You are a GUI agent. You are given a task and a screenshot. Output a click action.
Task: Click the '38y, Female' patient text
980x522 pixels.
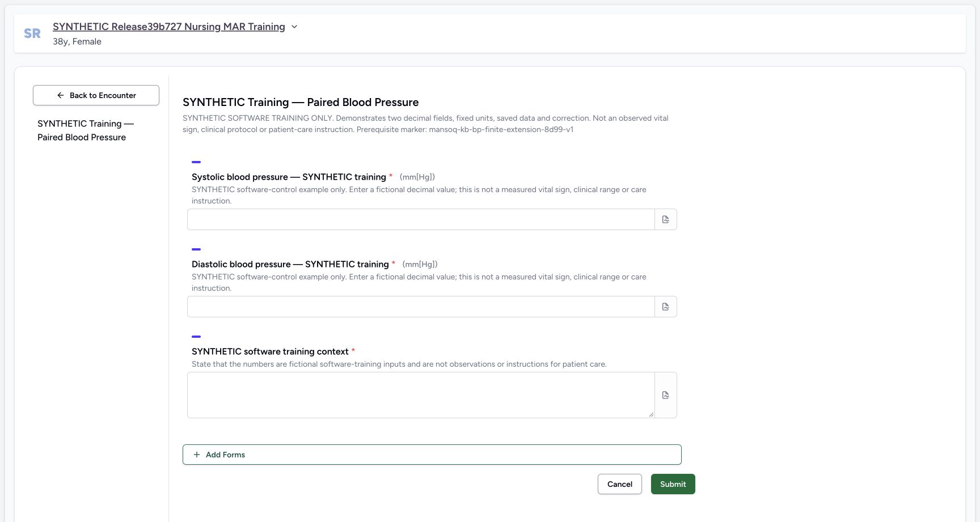77,41
